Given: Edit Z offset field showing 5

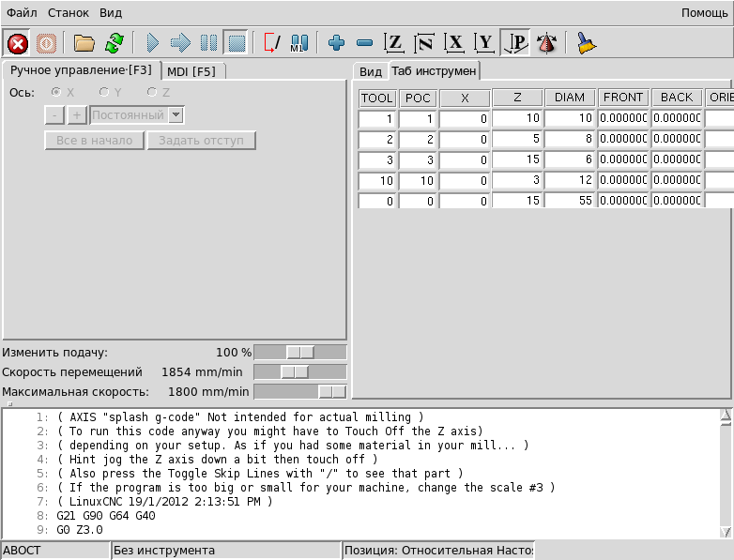Looking at the screenshot, I should coord(517,139).
